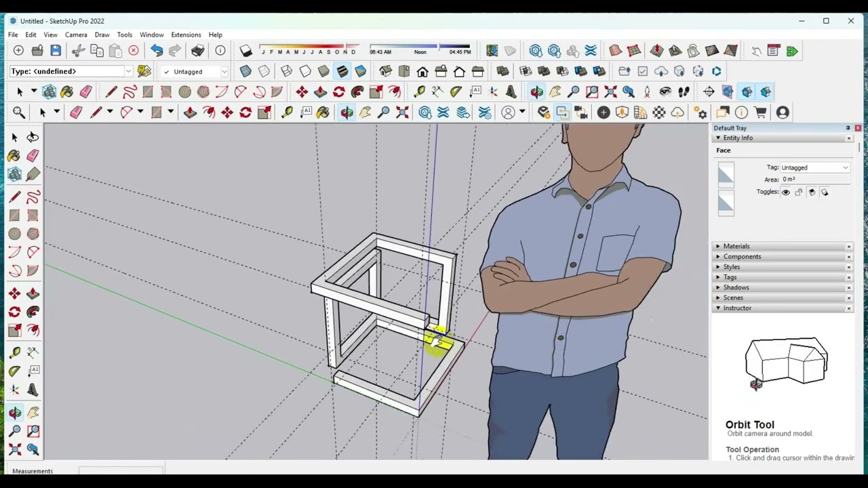Toggle X-Ray face style
The image size is (868, 488).
tap(245, 71)
